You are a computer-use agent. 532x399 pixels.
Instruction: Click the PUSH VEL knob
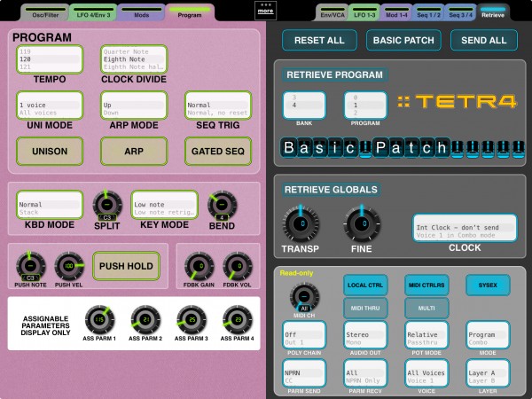click(x=69, y=266)
